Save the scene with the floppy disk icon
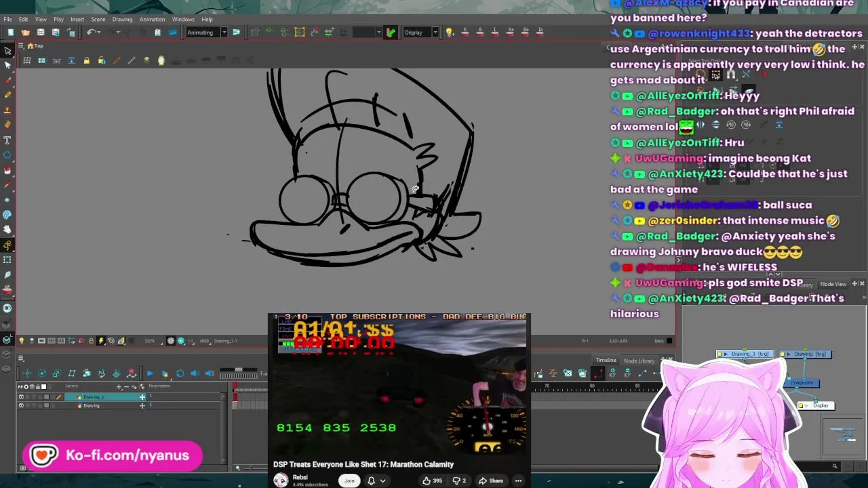The height and width of the screenshot is (488, 868). (x=40, y=33)
